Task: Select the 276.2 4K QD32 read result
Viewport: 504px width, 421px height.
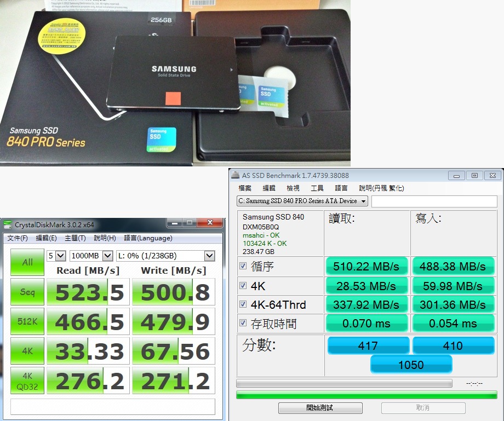Action: click(88, 380)
